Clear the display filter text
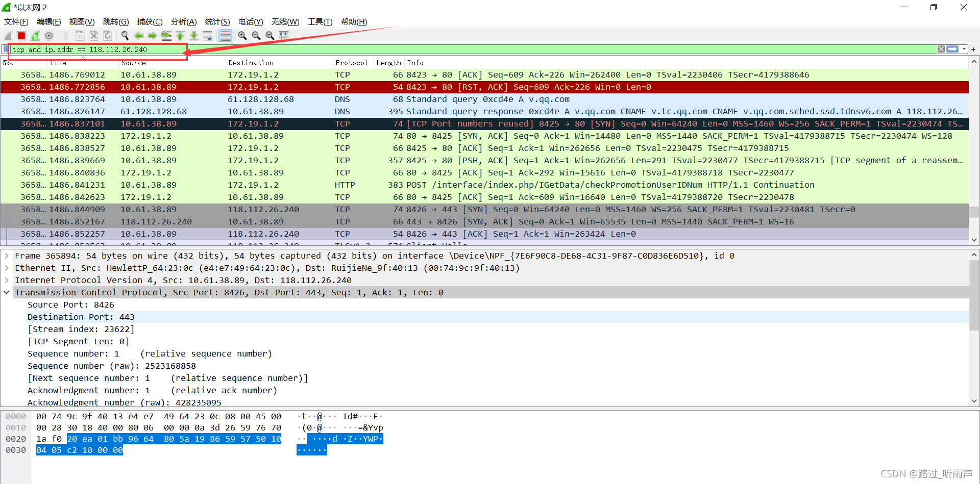This screenshot has width=980, height=484. [941, 49]
